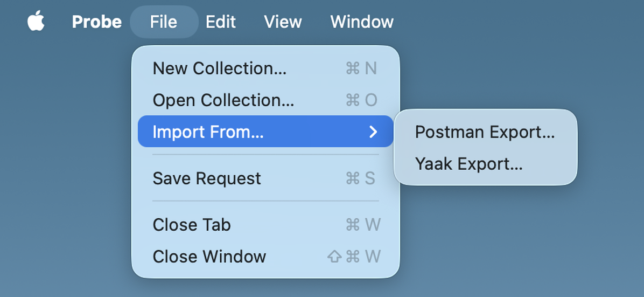Image resolution: width=644 pixels, height=297 pixels.
Task: Choose New Collection… from the File menu
Action: 265,68
